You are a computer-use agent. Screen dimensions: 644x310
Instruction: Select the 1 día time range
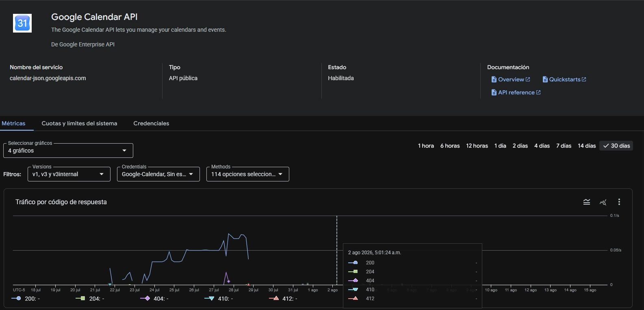click(x=500, y=146)
